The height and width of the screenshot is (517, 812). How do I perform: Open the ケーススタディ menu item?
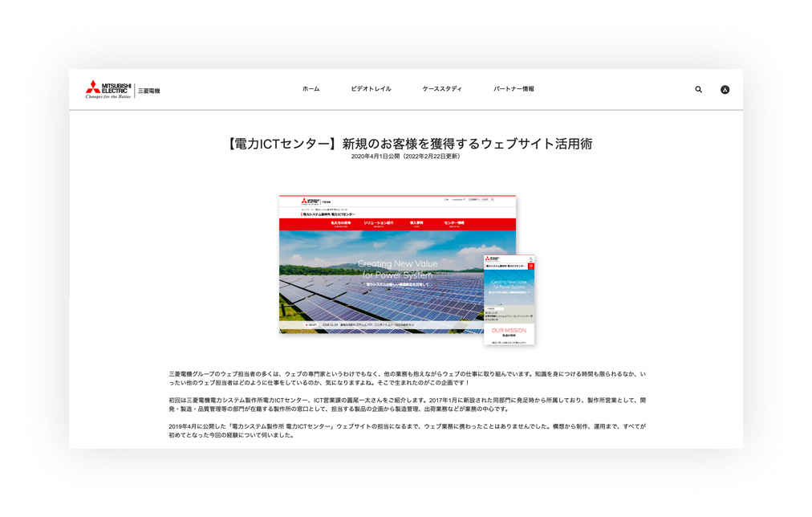[x=442, y=89]
